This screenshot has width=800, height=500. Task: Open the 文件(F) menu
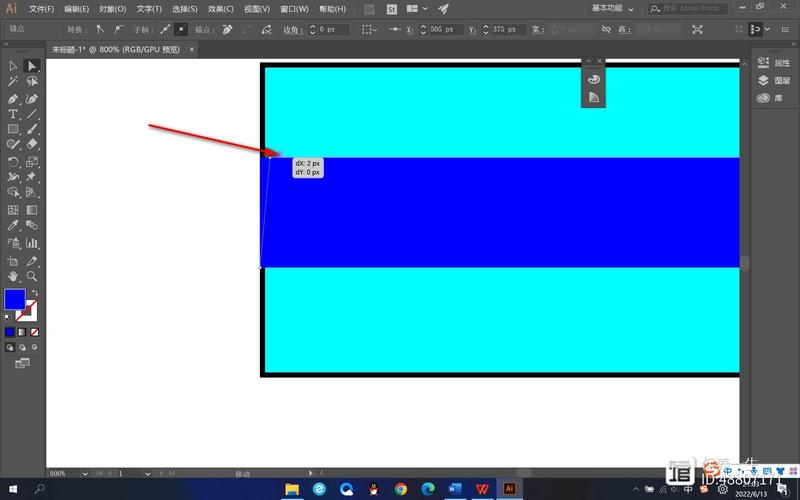tap(42, 9)
